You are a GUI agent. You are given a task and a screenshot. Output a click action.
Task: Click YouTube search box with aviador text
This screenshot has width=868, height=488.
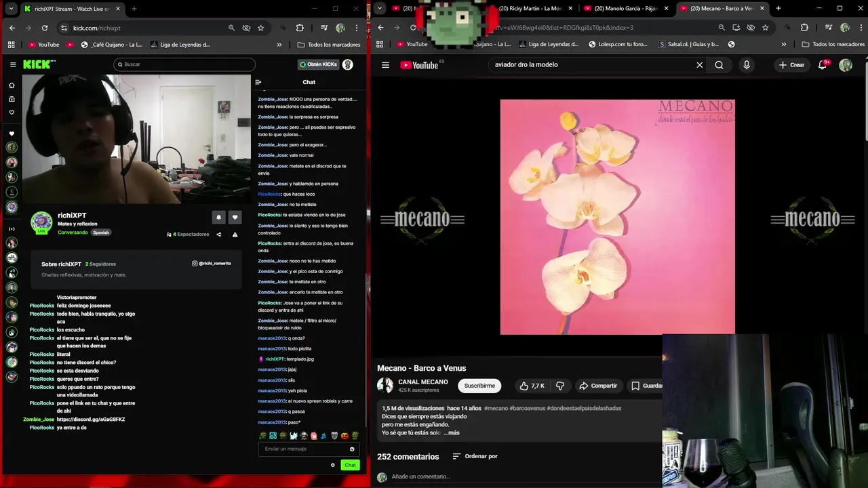pos(590,65)
